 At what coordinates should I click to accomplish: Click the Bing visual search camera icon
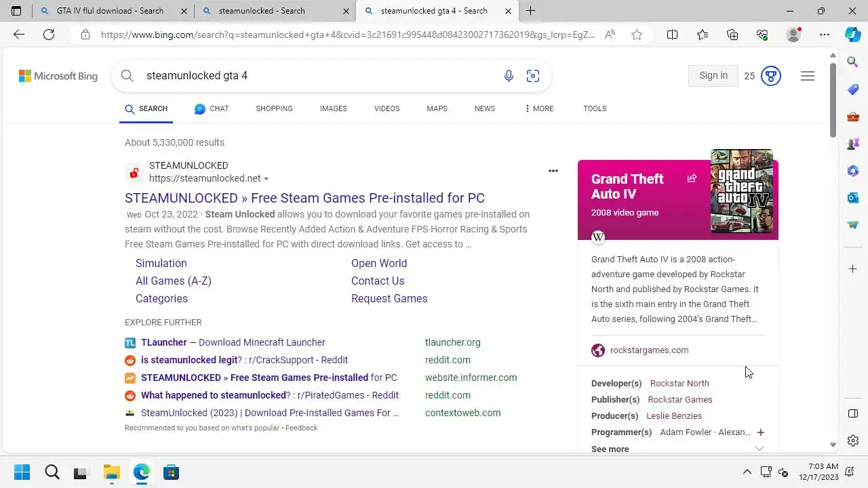533,76
